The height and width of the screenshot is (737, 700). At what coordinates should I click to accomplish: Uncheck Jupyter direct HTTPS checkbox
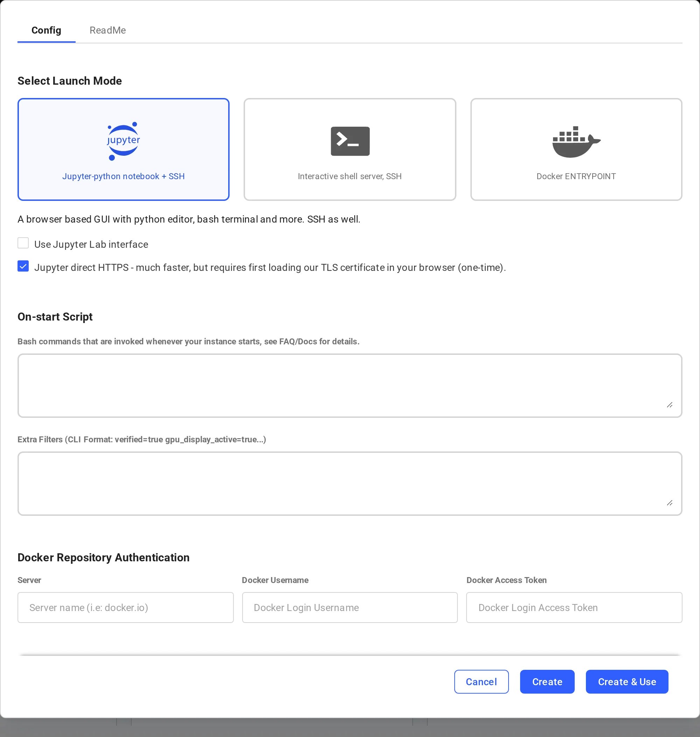[x=23, y=266]
